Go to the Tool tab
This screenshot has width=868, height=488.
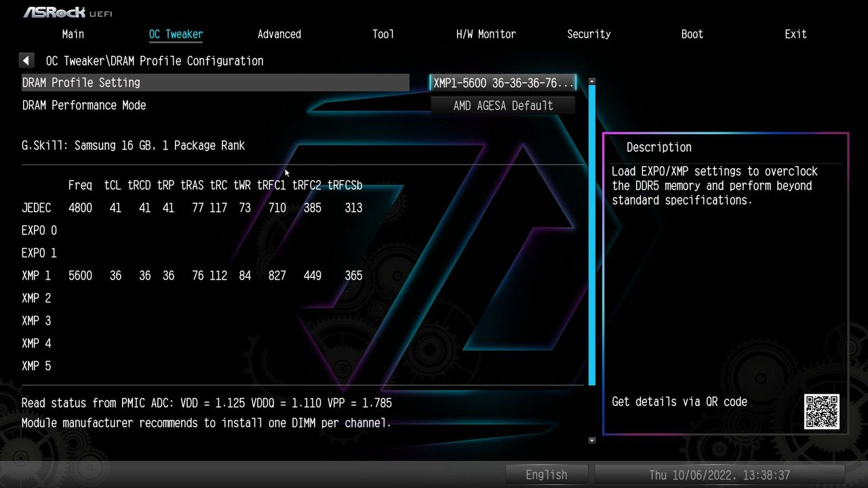[x=383, y=34]
